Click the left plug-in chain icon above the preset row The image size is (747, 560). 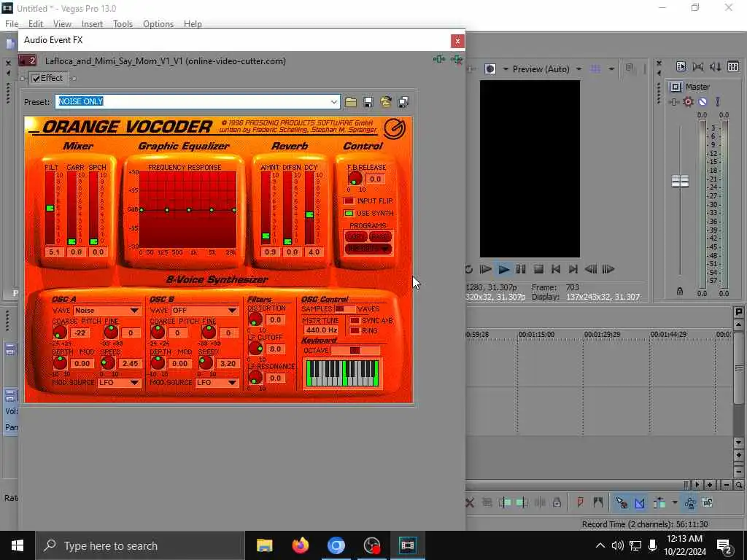(x=439, y=60)
